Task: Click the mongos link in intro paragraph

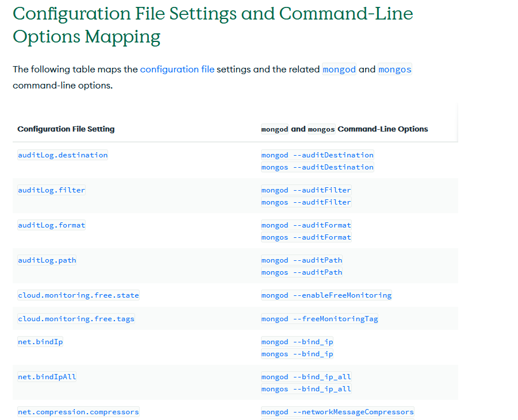Action: pyautogui.click(x=394, y=70)
